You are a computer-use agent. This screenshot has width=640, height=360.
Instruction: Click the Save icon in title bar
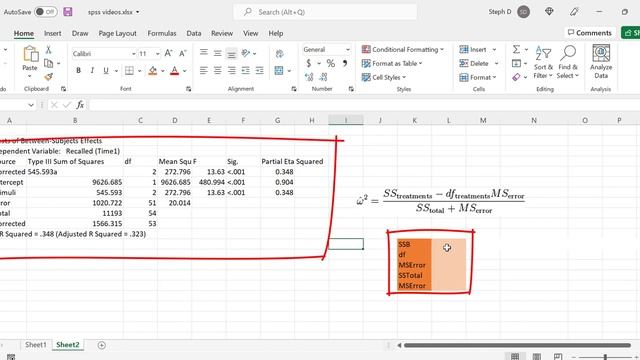[x=68, y=12]
